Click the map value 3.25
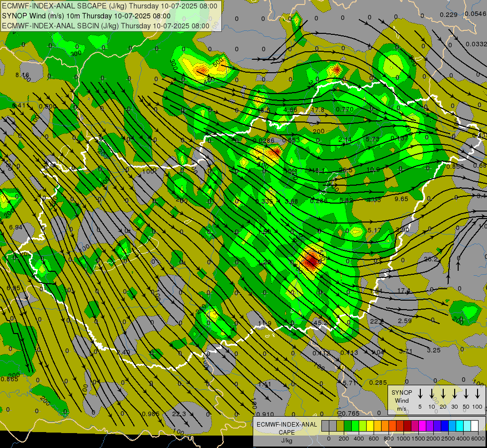This screenshot has width=487, height=448. [434, 350]
